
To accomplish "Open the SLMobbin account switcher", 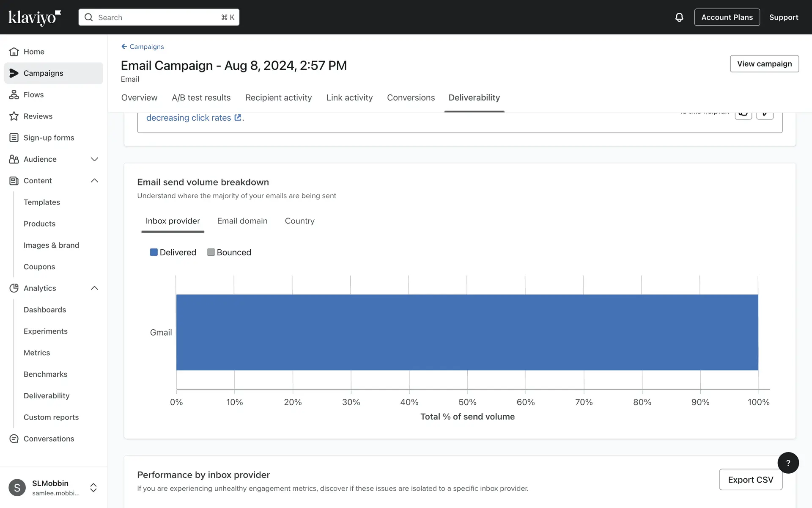I will coord(93,487).
